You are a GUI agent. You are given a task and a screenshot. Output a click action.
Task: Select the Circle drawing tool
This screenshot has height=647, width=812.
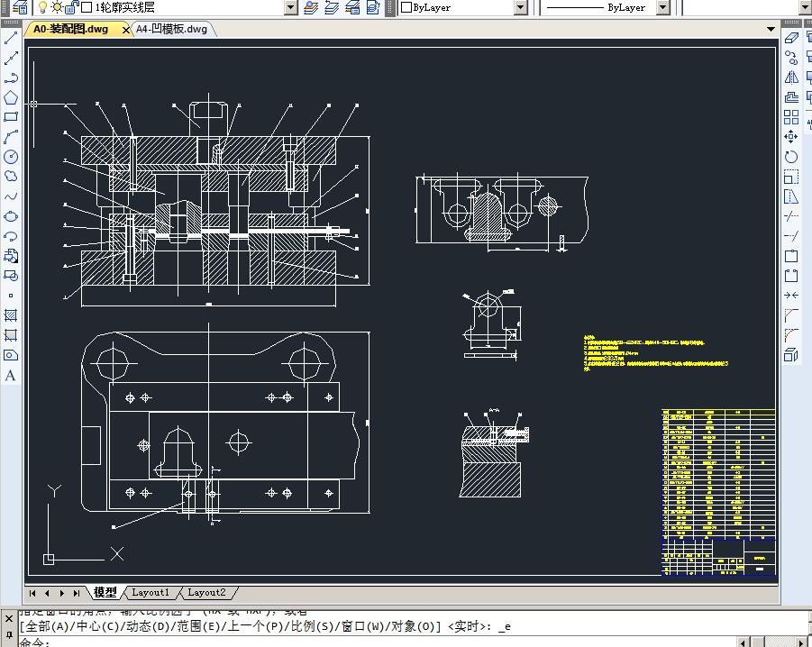coord(11,157)
